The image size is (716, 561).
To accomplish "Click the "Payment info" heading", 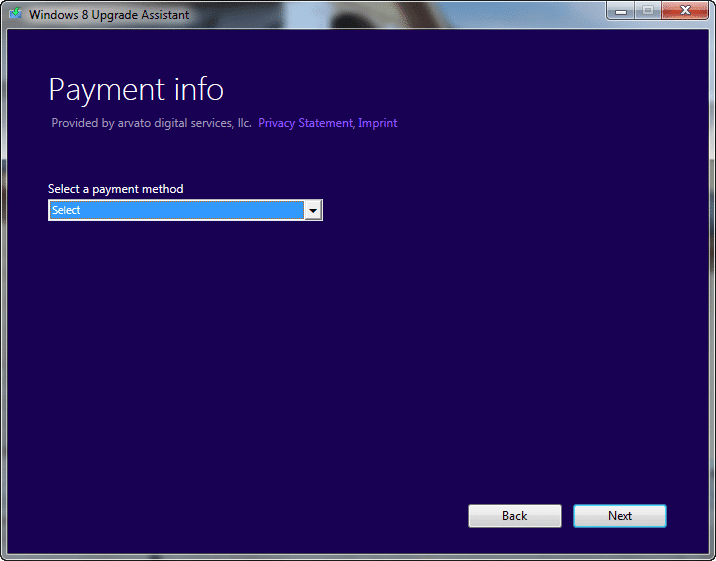I will 136,90.
